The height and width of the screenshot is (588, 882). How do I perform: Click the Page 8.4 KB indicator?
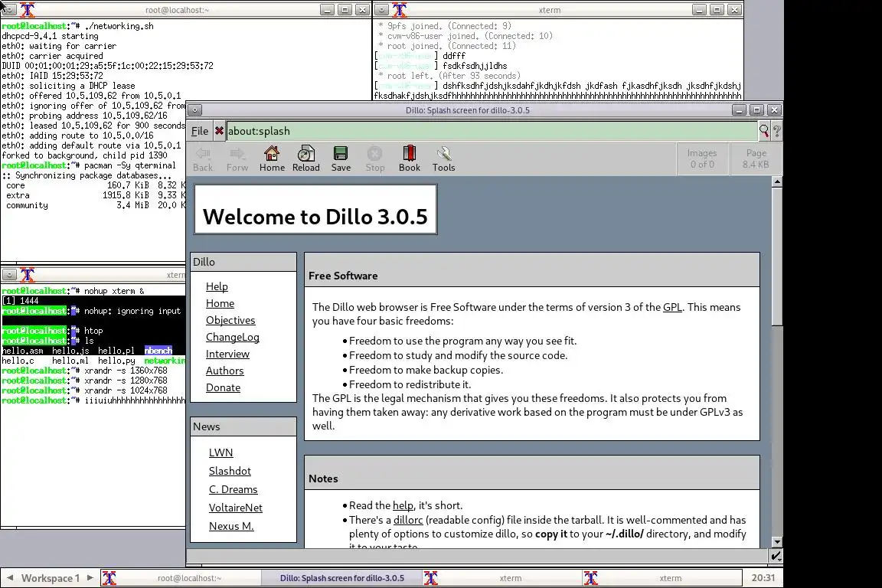pyautogui.click(x=756, y=158)
